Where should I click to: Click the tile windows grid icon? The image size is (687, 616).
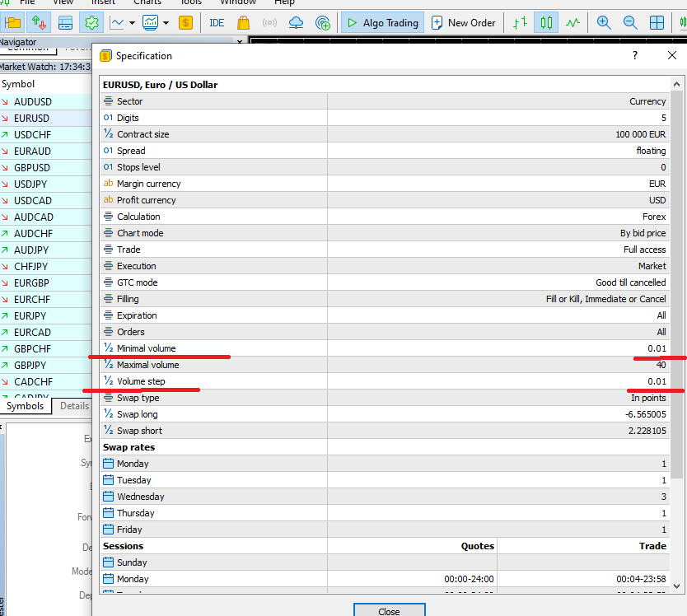coord(657,23)
